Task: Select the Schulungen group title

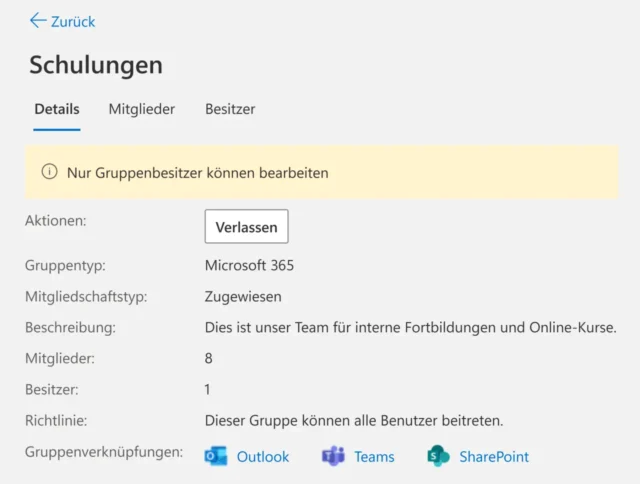Action: click(x=96, y=65)
